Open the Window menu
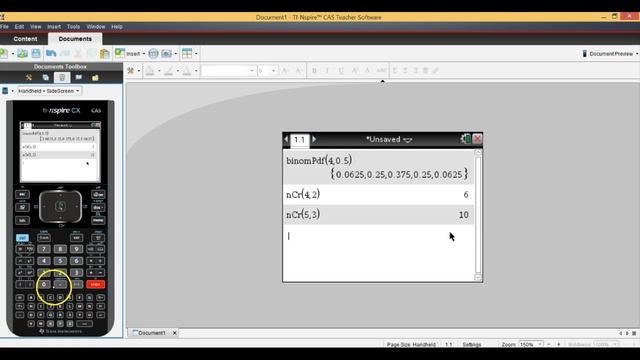Screen dimensions: 640x360 point(96,27)
